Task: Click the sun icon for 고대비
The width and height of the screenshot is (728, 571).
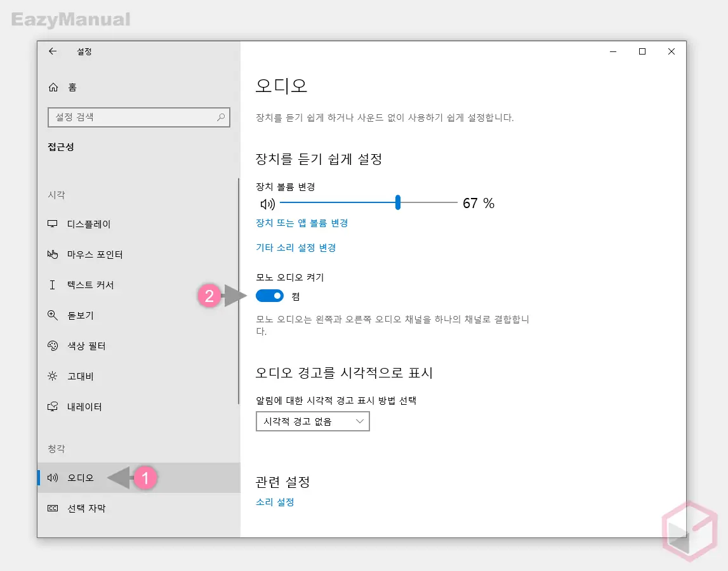Action: coord(53,376)
